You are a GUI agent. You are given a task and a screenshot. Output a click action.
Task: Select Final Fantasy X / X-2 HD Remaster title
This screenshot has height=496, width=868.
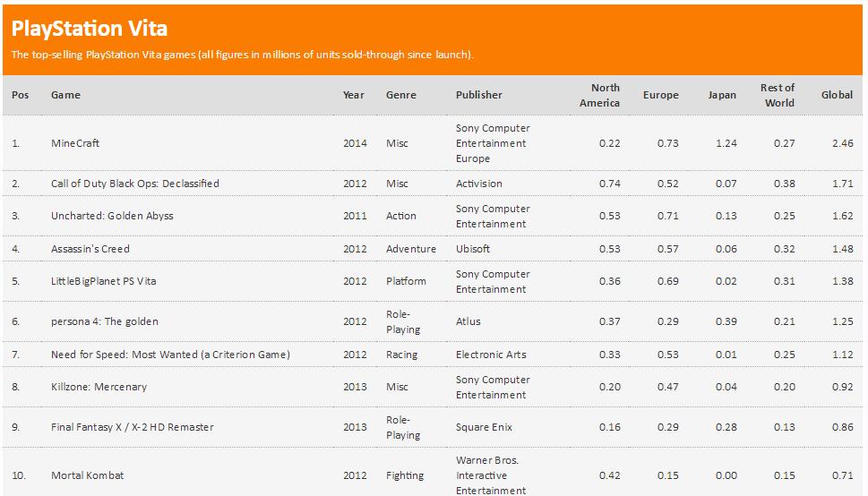pos(133,427)
